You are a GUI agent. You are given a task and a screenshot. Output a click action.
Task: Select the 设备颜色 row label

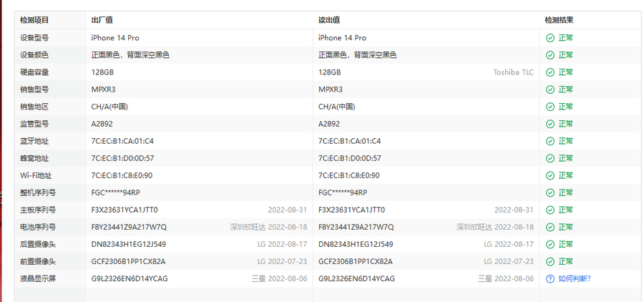click(34, 55)
